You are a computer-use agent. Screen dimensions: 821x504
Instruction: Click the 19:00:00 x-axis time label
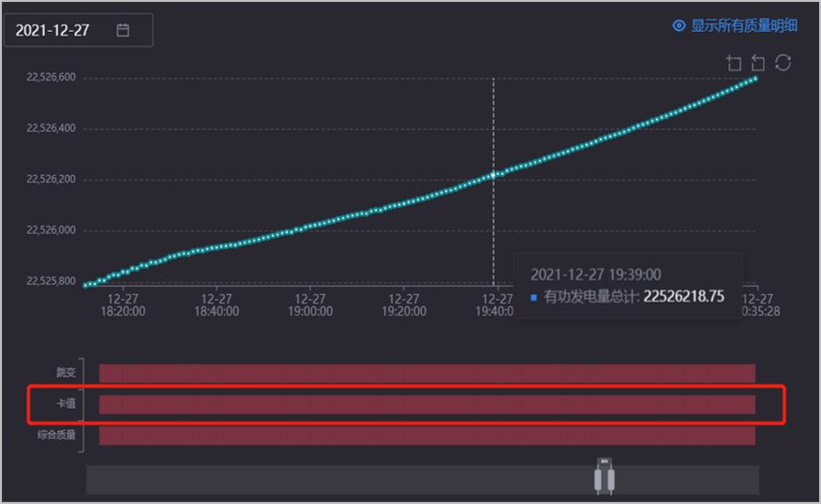309,304
